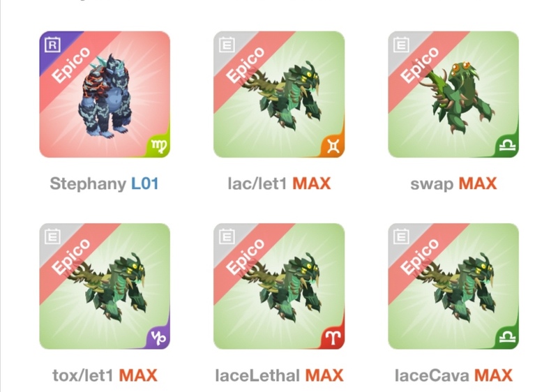The width and height of the screenshot is (558, 392).
Task: Open the Stephany L01 name label
Action: [x=104, y=184]
